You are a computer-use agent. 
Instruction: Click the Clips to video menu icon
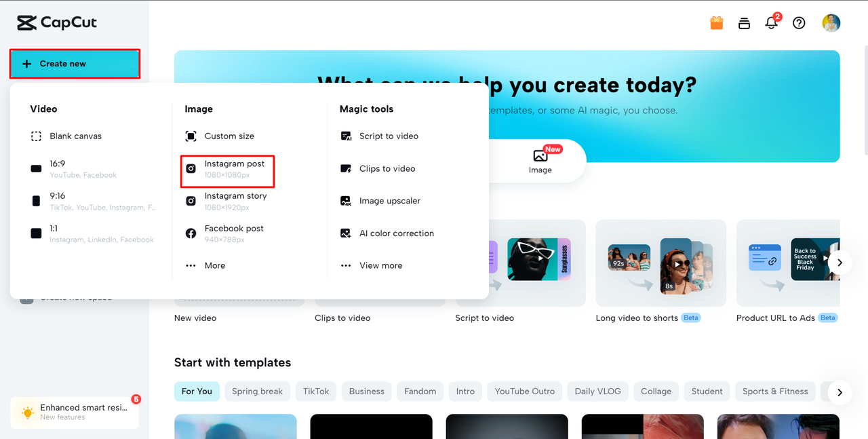point(346,168)
